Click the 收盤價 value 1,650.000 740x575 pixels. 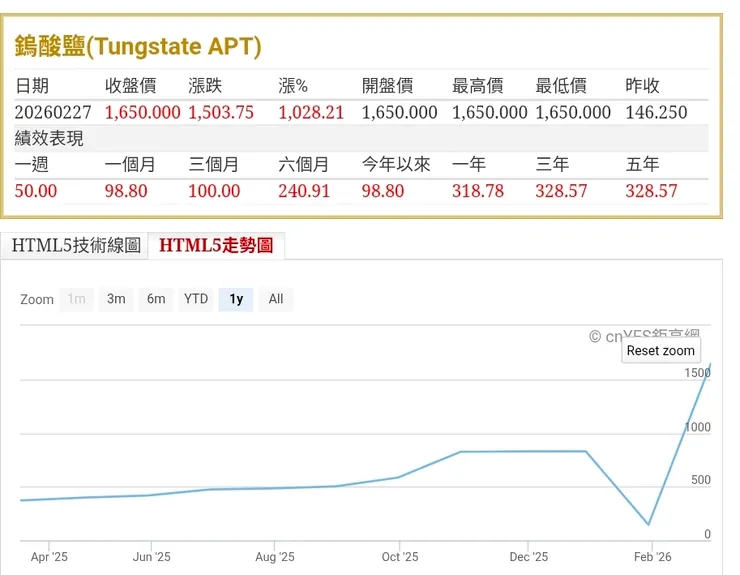click(142, 112)
